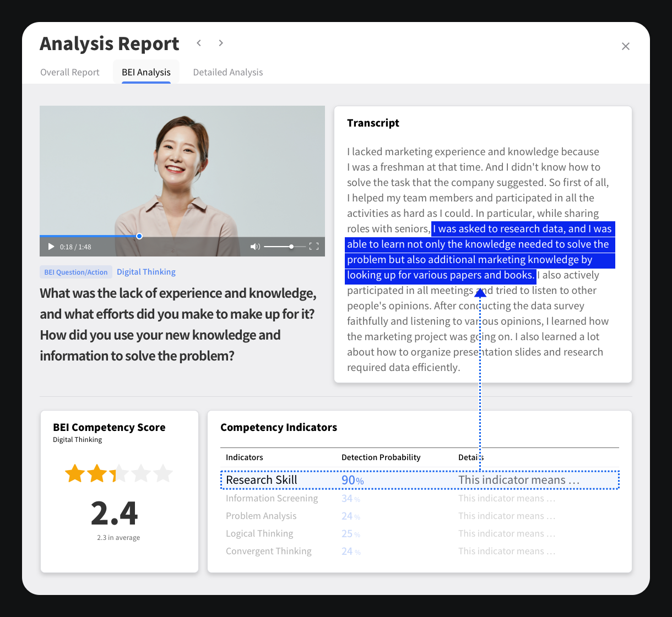This screenshot has height=617, width=672.
Task: Expand Logical Thinking details text
Action: 506,534
